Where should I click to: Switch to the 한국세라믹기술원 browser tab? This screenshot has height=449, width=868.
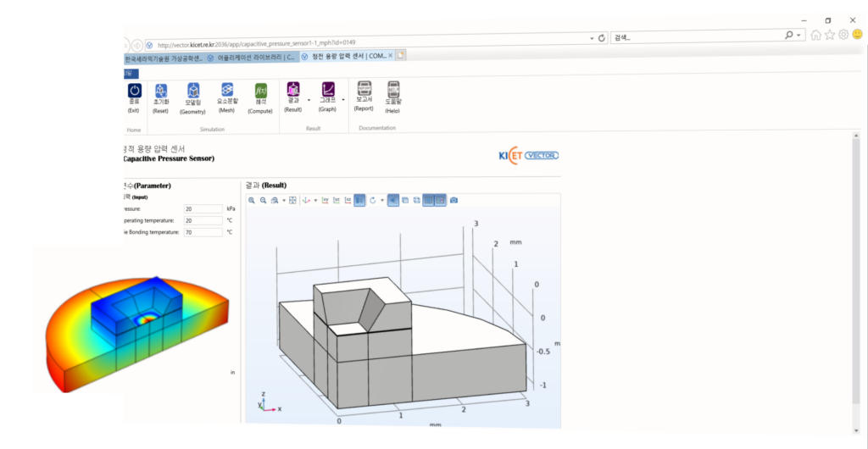click(x=164, y=57)
